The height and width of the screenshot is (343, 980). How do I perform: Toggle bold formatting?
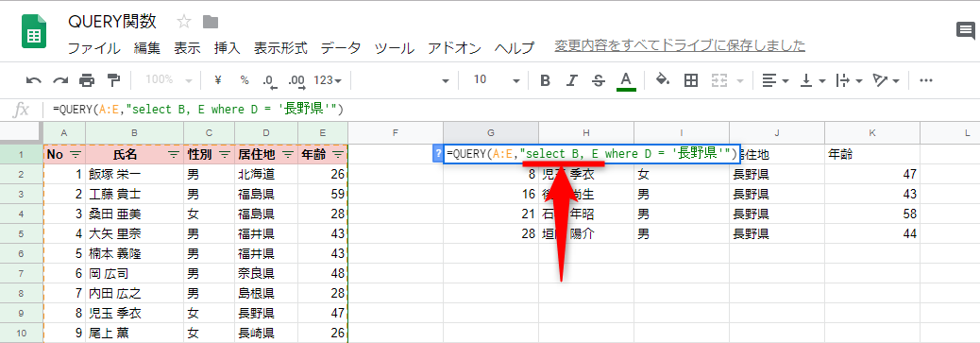point(545,80)
